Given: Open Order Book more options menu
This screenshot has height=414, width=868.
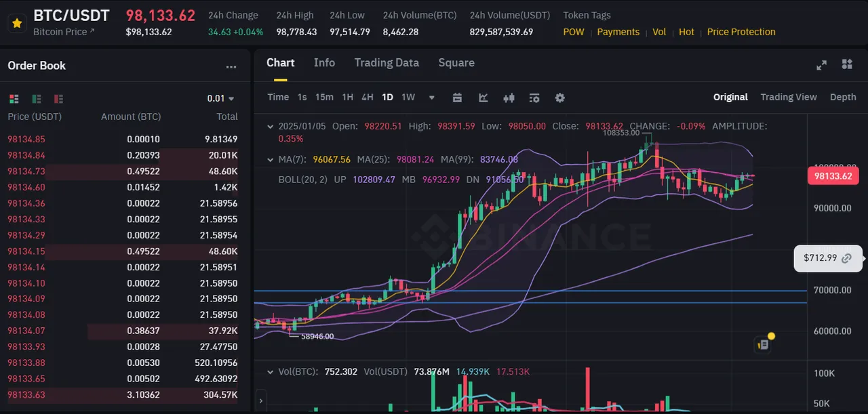Looking at the screenshot, I should pyautogui.click(x=231, y=66).
